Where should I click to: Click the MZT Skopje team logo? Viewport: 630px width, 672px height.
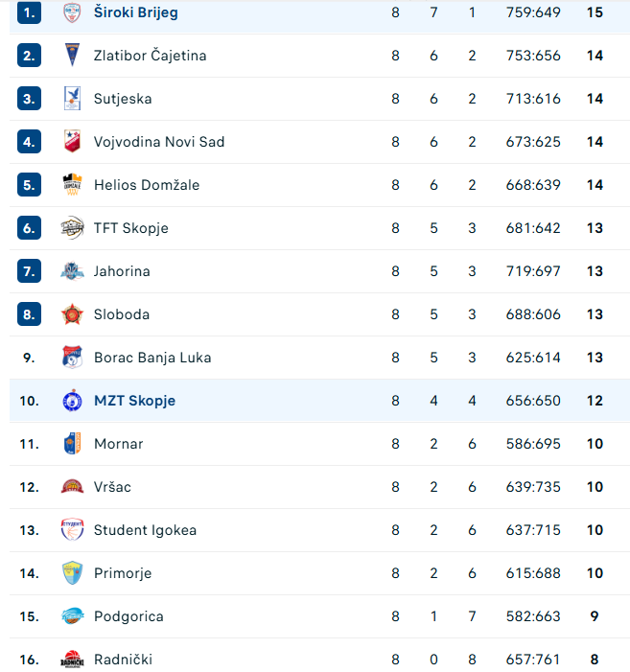click(72, 401)
